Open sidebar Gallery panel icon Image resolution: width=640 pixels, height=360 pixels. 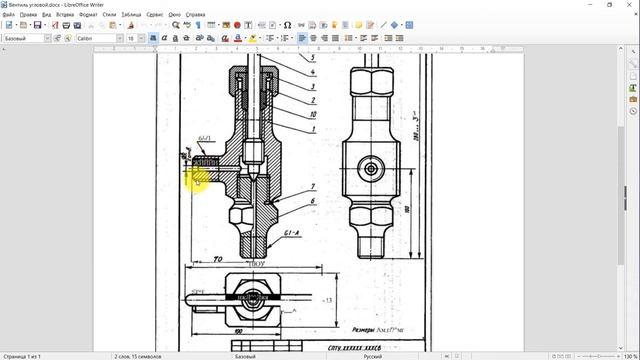coord(633,99)
